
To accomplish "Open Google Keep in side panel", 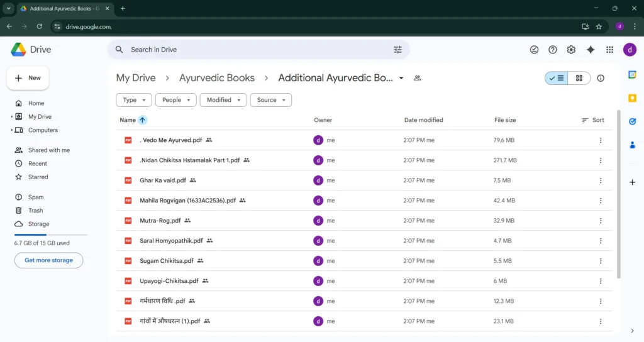I will coord(632,98).
